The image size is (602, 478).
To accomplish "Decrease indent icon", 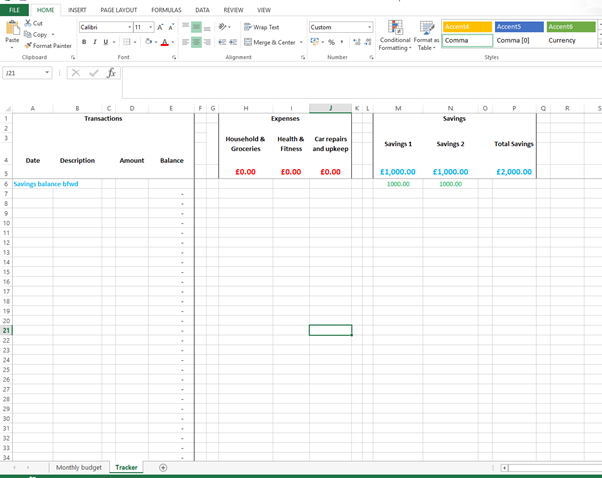I will (x=222, y=42).
